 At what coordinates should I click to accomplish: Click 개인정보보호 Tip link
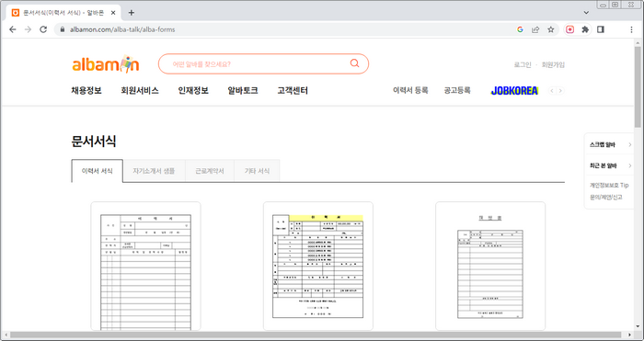[609, 185]
